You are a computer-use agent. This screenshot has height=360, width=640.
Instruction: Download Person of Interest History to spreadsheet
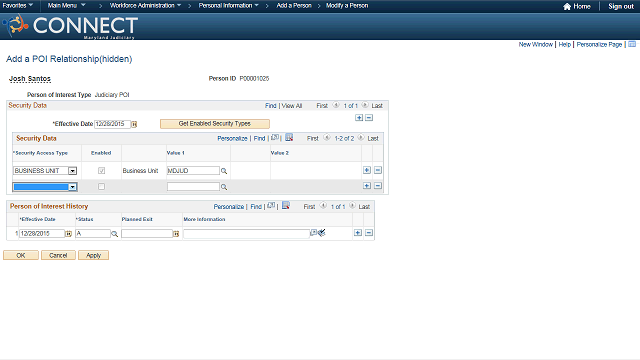click(286, 205)
